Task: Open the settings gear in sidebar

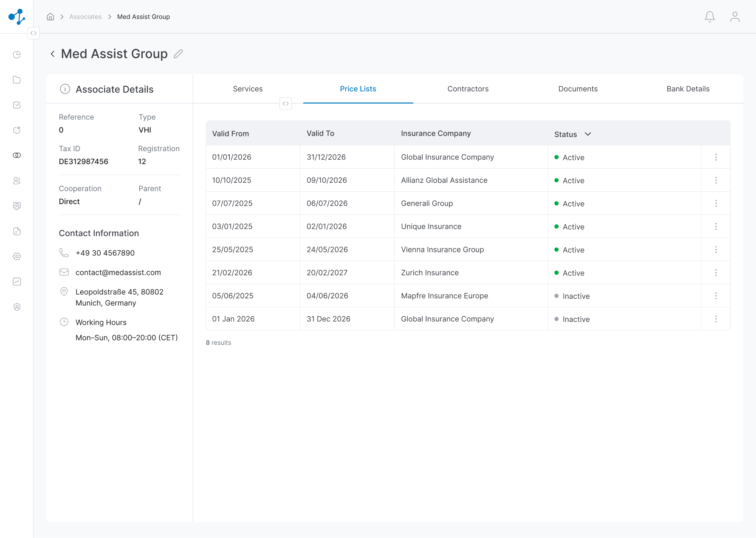Action: tap(17, 256)
